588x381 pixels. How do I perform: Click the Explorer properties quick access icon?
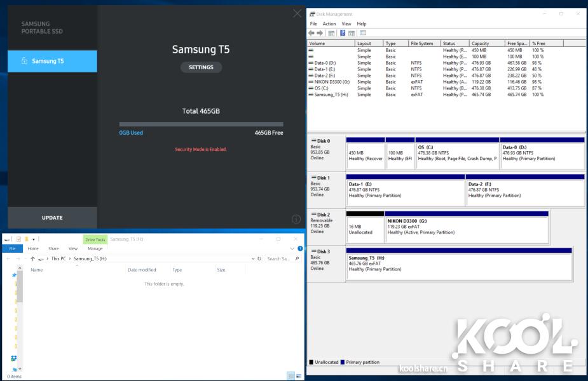18,239
